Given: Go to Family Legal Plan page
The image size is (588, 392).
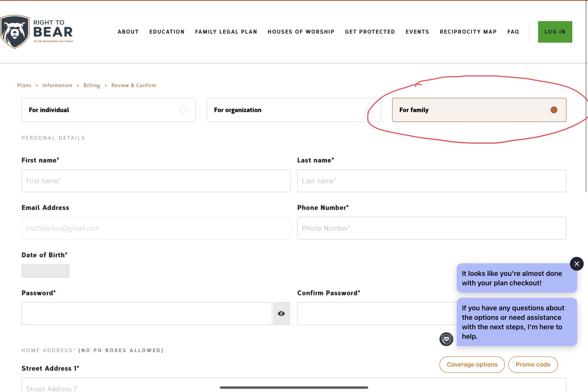Looking at the screenshot, I should (226, 32).
